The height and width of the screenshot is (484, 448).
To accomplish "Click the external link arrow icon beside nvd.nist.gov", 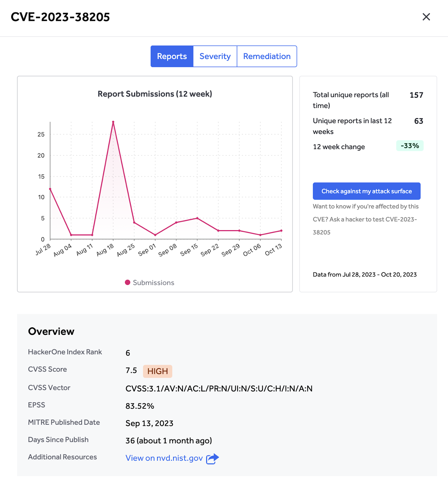I will (212, 459).
